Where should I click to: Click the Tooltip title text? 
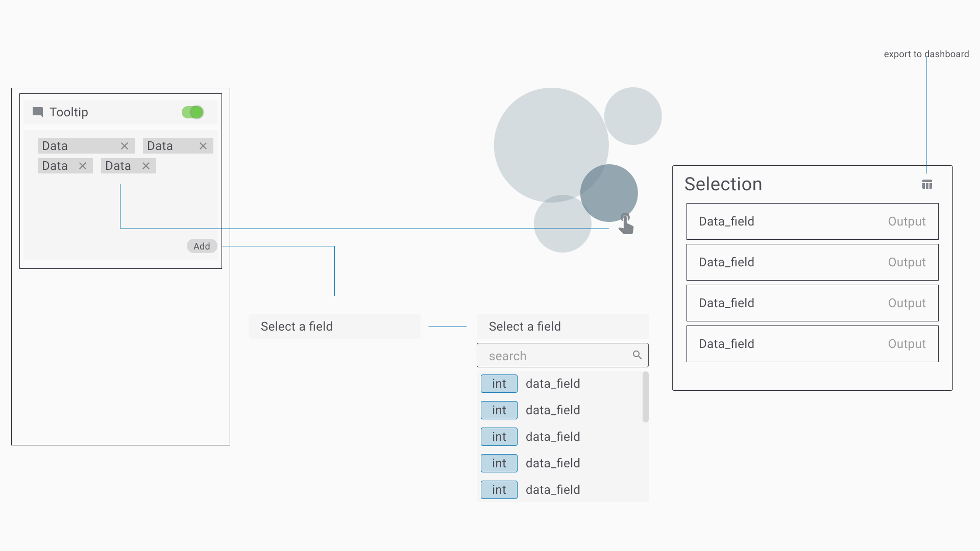[69, 112]
